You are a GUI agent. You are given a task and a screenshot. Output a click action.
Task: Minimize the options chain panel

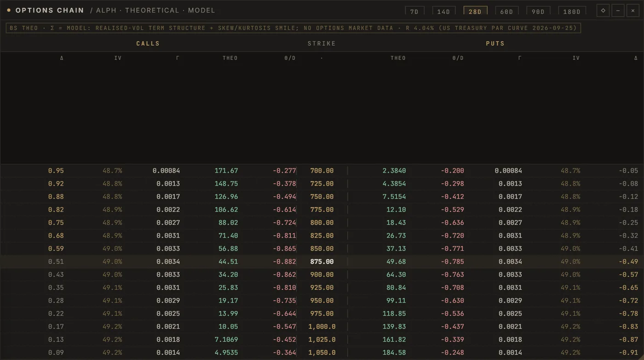pyautogui.click(x=618, y=11)
